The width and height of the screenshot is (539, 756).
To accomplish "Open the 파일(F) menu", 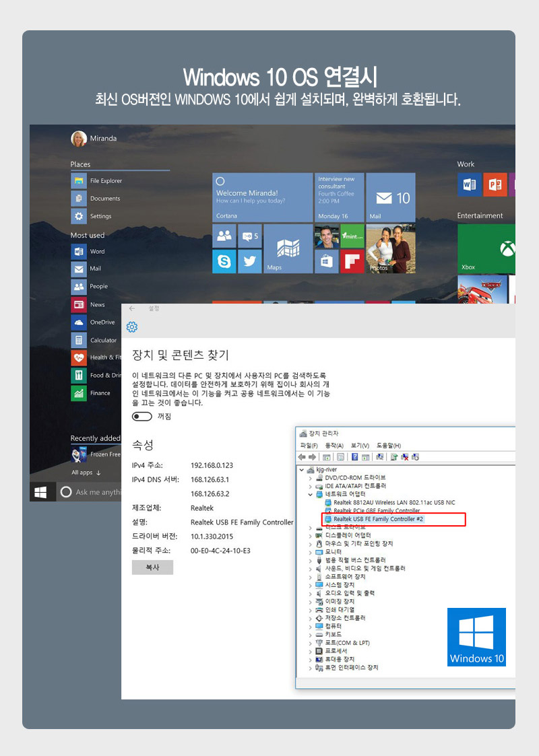I will [309, 446].
